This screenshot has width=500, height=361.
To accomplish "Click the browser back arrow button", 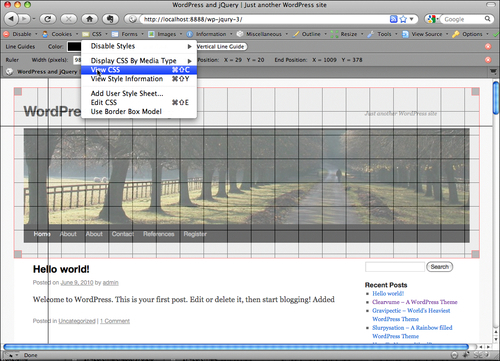I will (11, 19).
